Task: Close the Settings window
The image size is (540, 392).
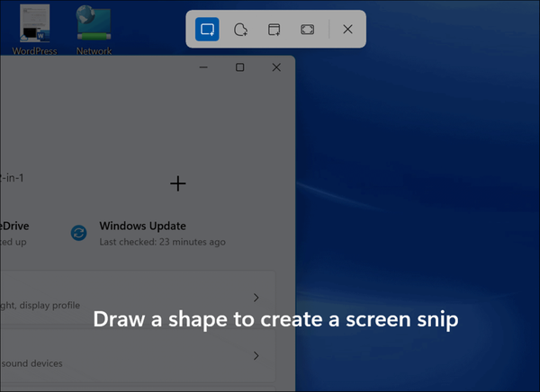Action: 276,67
